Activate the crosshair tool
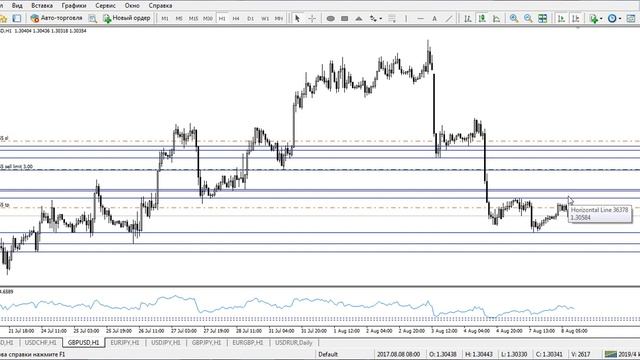The image size is (640, 360). pos(312,18)
